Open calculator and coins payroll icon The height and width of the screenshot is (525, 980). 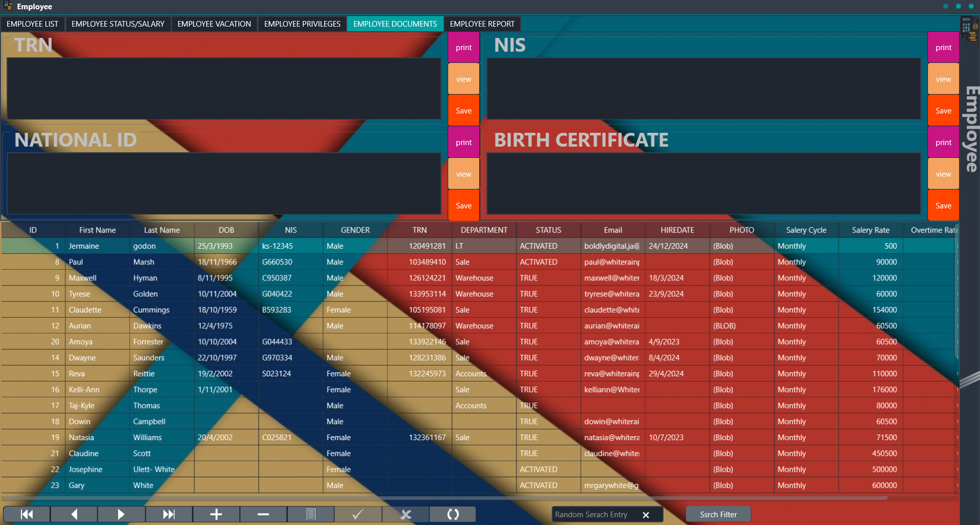pyautogui.click(x=969, y=29)
